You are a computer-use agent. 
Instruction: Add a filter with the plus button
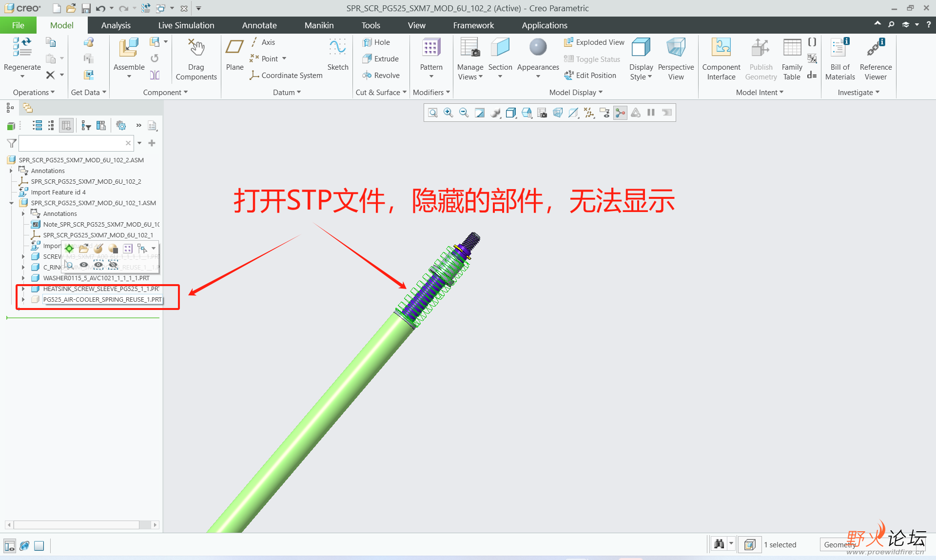tap(152, 143)
